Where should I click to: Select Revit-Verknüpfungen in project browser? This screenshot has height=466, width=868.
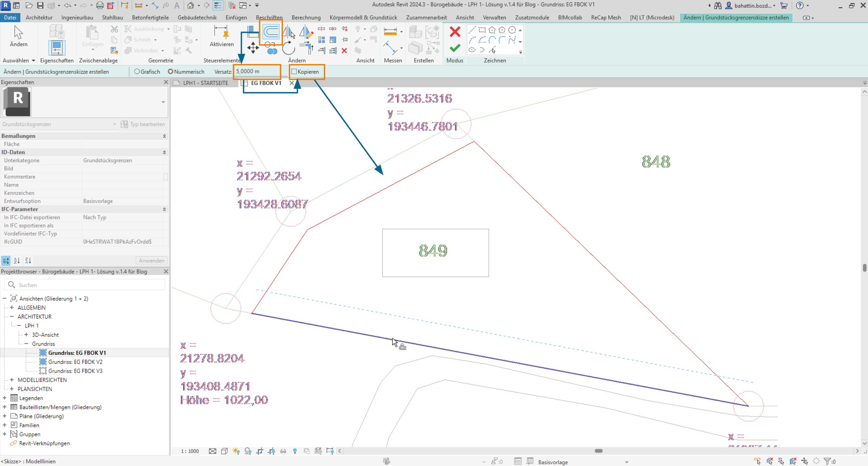pyautogui.click(x=44, y=443)
